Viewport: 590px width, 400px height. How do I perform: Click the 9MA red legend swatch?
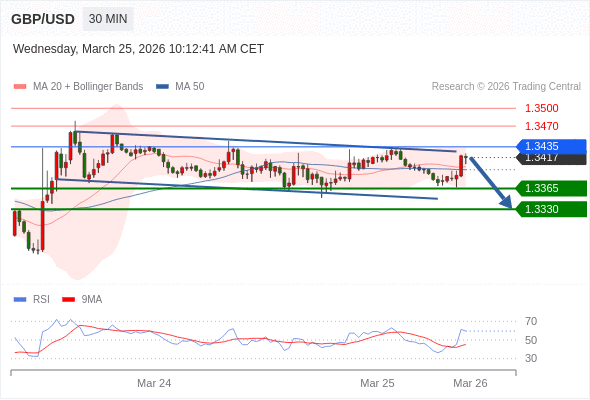(x=68, y=300)
